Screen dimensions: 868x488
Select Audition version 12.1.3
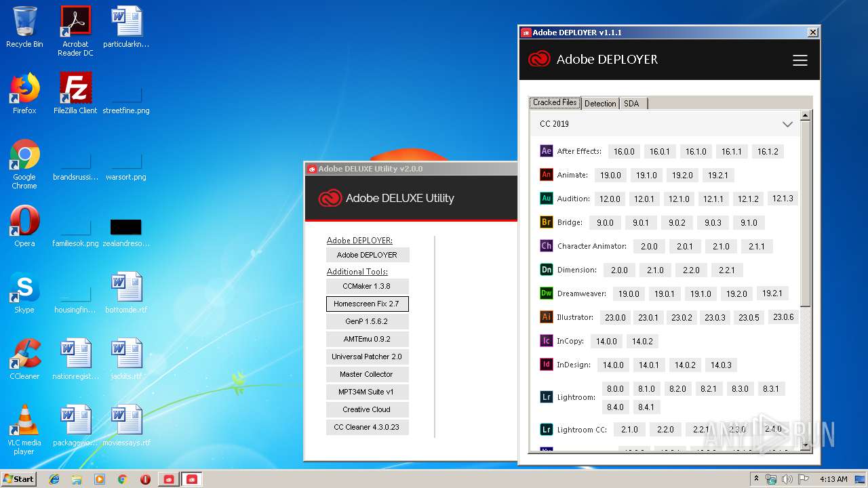point(783,199)
